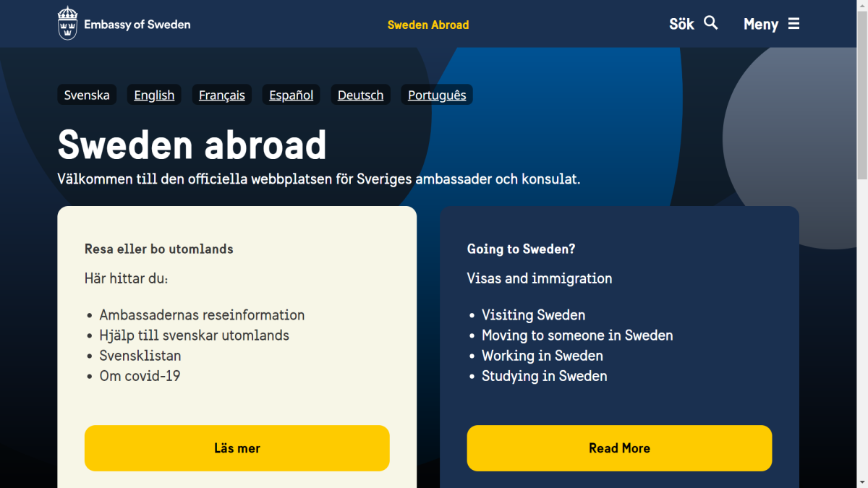Viewport: 868px width, 488px height.
Task: Click the Resa eller bo utomlands heading
Action: pyautogui.click(x=159, y=249)
